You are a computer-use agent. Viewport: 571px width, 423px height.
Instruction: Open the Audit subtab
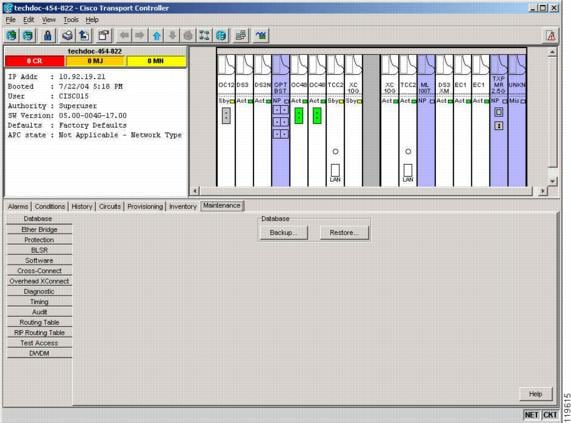pos(39,312)
